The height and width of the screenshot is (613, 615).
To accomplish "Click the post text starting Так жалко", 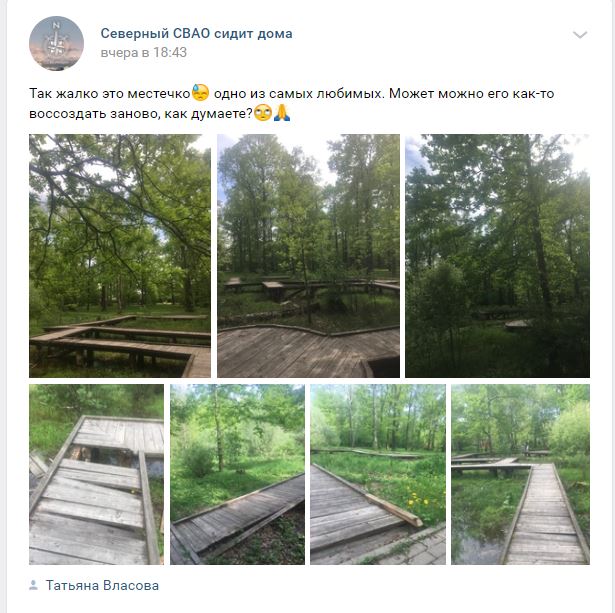I will (292, 104).
